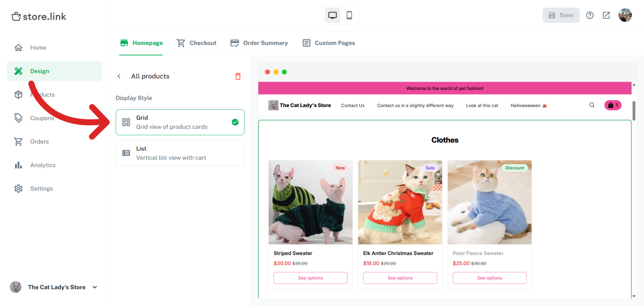Click the store avatar at bottom left
The height and width of the screenshot is (306, 644).
(16, 287)
